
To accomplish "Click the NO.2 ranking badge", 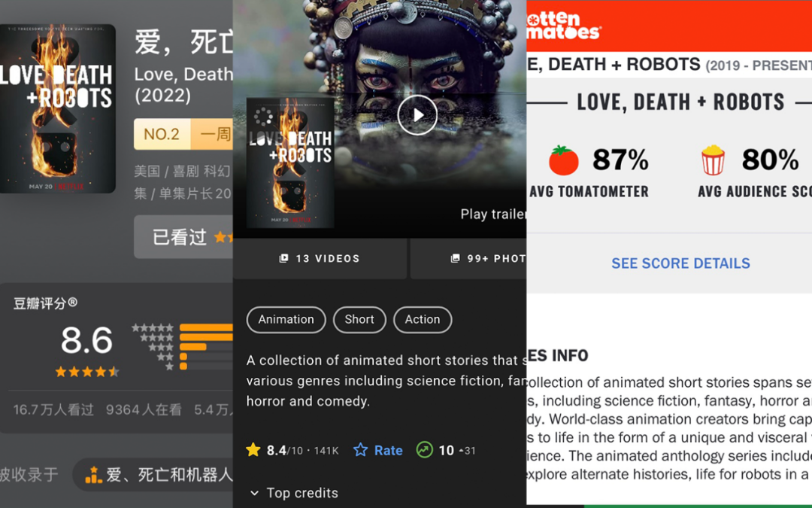I will pos(162,134).
